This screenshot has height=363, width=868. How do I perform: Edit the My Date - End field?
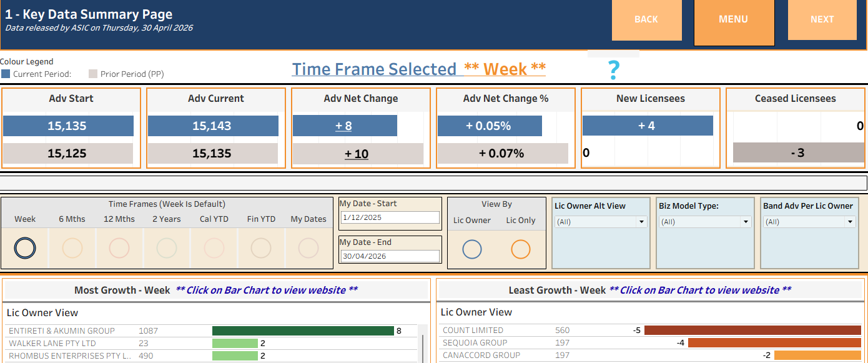point(390,256)
